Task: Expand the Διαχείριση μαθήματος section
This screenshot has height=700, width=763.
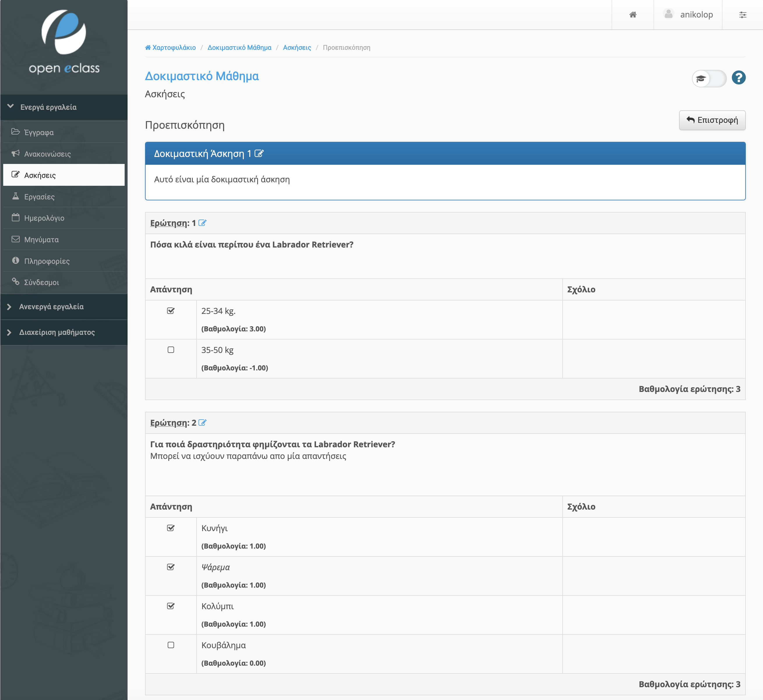Action: [x=64, y=332]
